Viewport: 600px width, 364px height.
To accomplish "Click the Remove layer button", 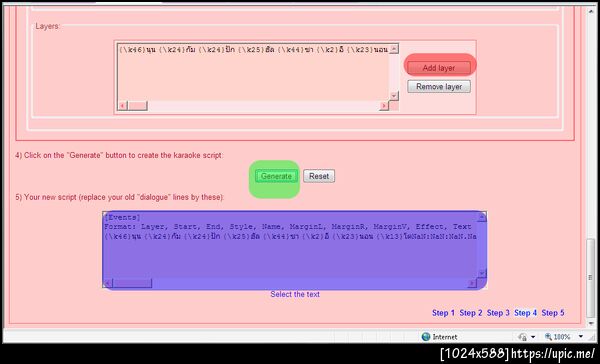I will click(x=439, y=87).
